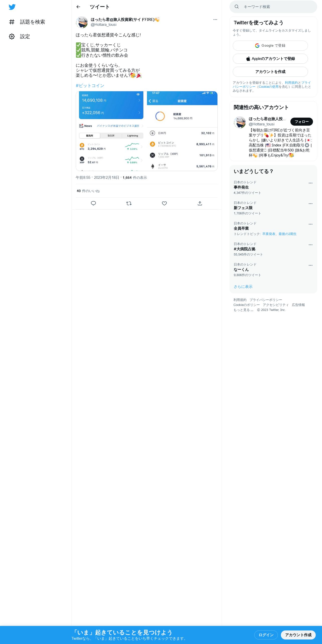Viewport: 322px width, 644px height.
Task: Click the Apple logo on signup button
Action: pos(248,59)
